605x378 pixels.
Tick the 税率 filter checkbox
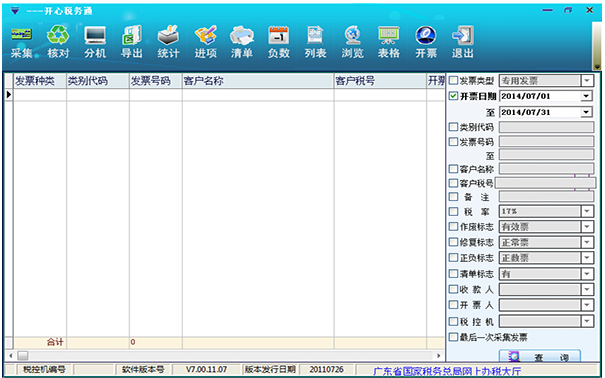pyautogui.click(x=453, y=211)
